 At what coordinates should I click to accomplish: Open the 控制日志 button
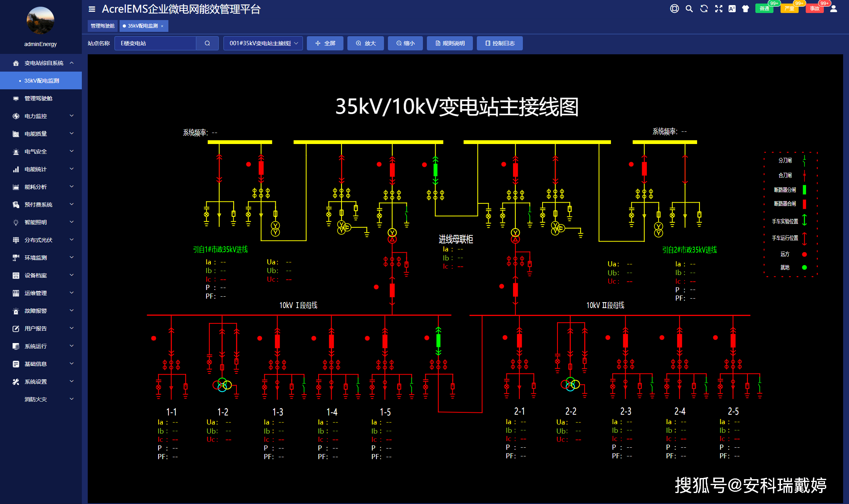tap(500, 43)
